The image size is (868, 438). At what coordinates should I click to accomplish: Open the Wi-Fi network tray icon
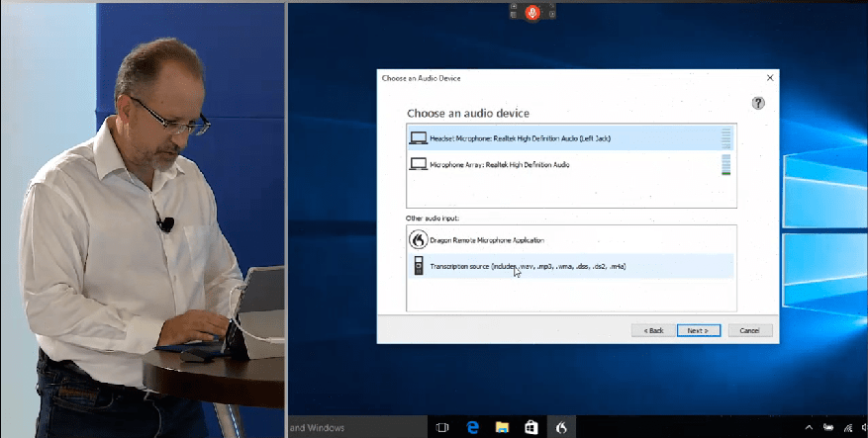pyautogui.click(x=848, y=427)
